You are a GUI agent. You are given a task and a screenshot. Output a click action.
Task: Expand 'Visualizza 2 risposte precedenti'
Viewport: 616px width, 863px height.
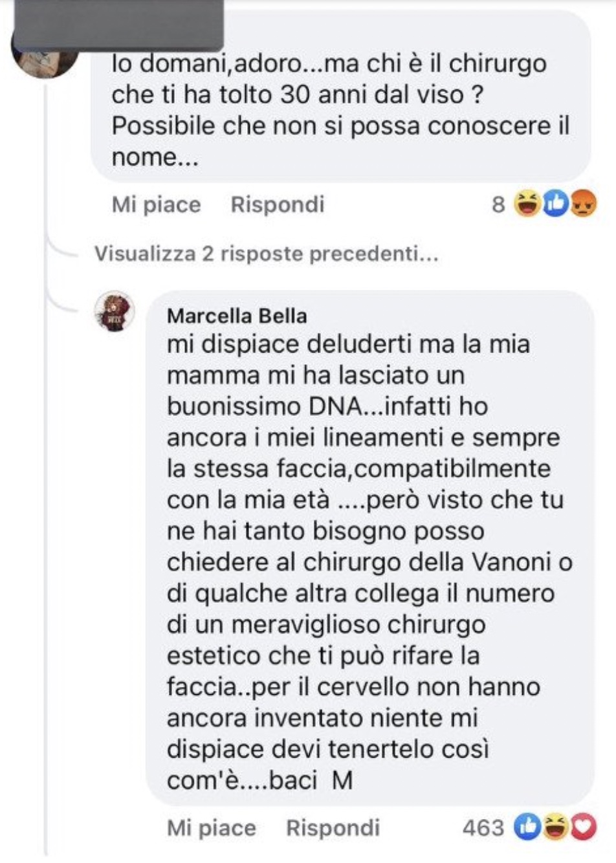click(266, 254)
